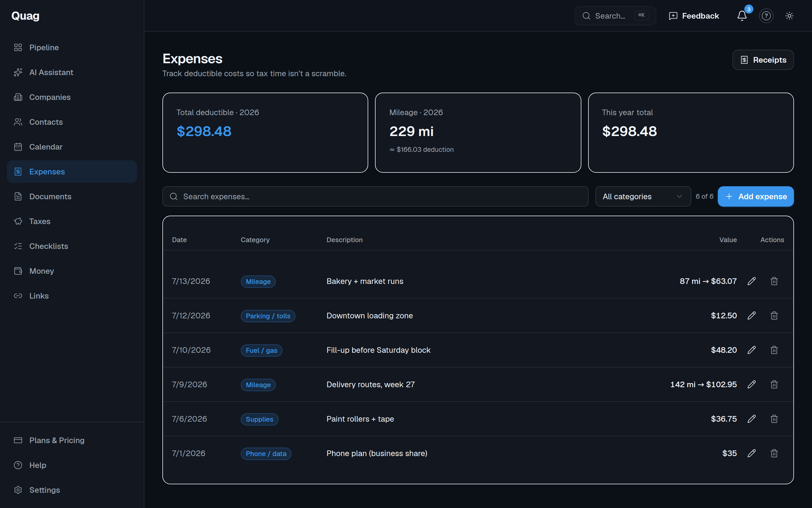812x508 pixels.
Task: Click the $48.20 value
Action: (x=724, y=350)
